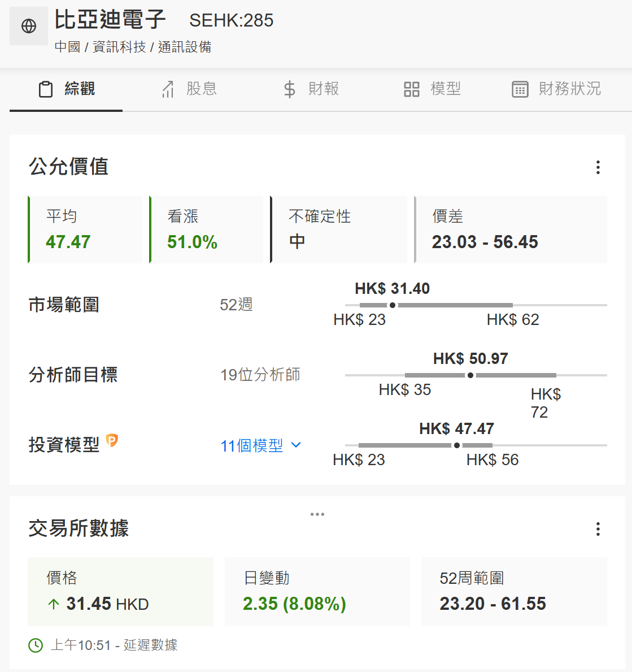Click the 52-week 市場範圍 range bar marker
This screenshot has height=672, width=632.
tap(392, 305)
